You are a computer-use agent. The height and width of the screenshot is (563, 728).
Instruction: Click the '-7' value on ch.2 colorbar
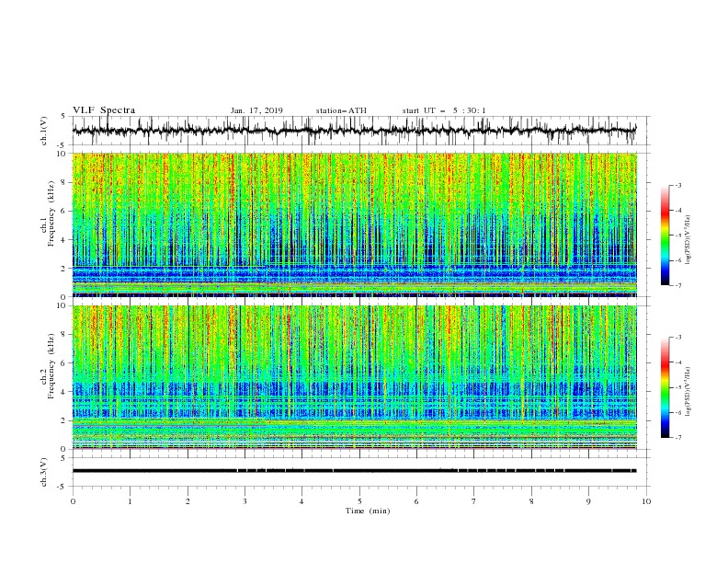click(x=677, y=438)
